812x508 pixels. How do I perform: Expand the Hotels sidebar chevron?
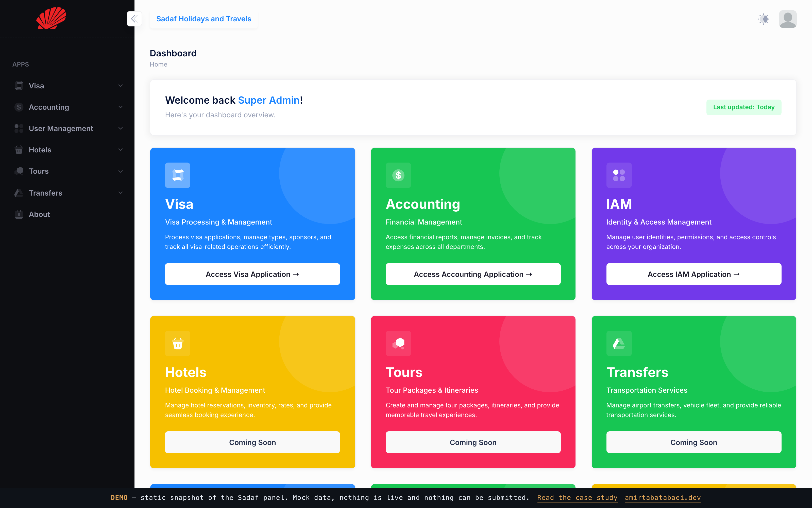(121, 150)
